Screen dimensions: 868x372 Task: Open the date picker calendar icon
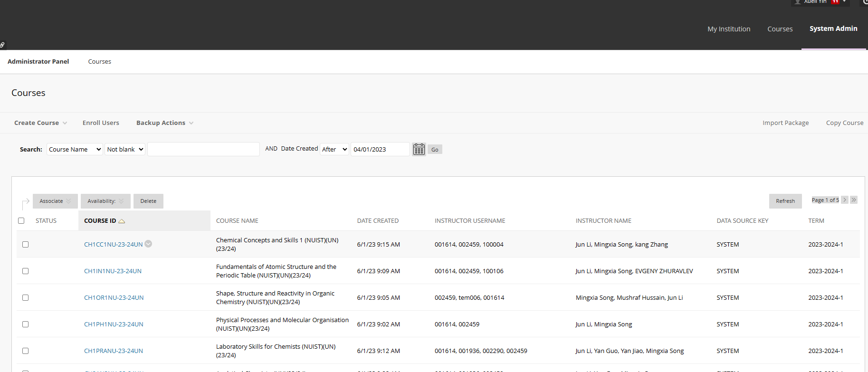tap(419, 149)
